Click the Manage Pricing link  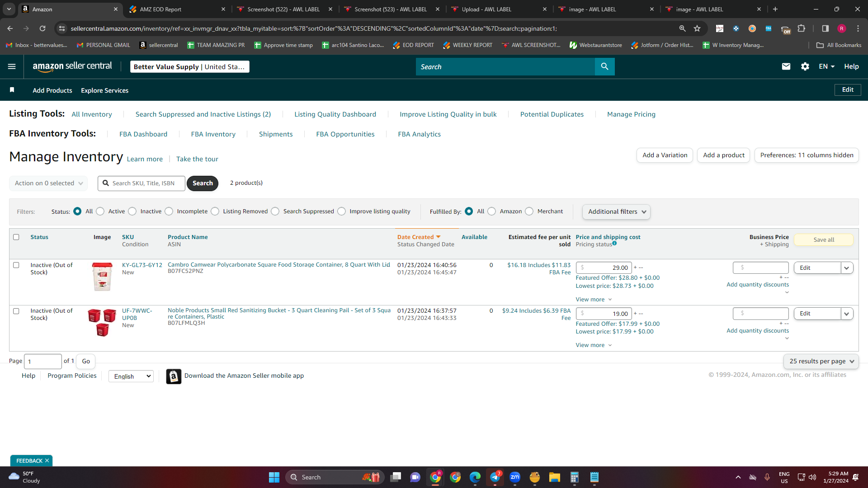[x=631, y=114]
